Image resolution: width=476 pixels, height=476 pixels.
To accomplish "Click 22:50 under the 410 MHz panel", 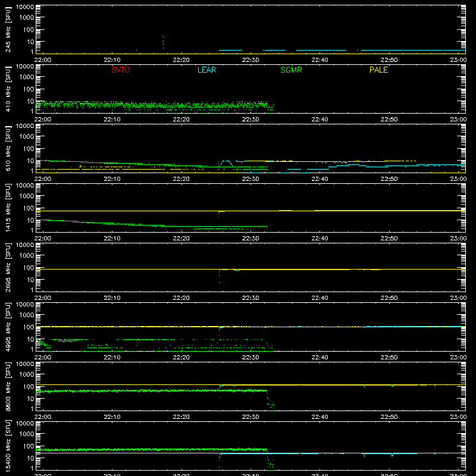I will click(x=389, y=120).
